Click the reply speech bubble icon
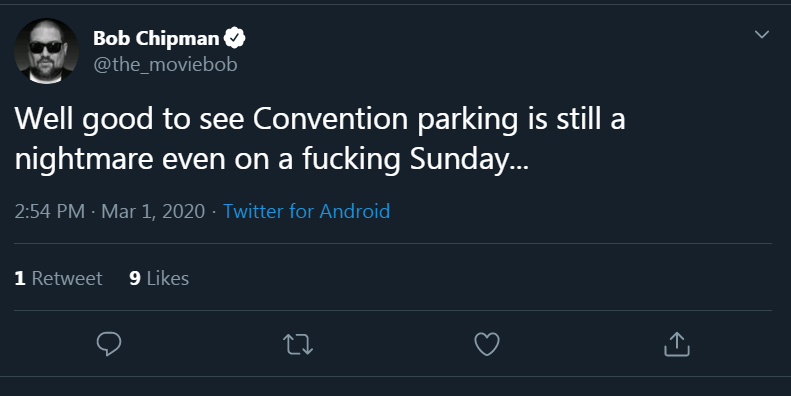Screen dimensions: 791x396 [109, 345]
